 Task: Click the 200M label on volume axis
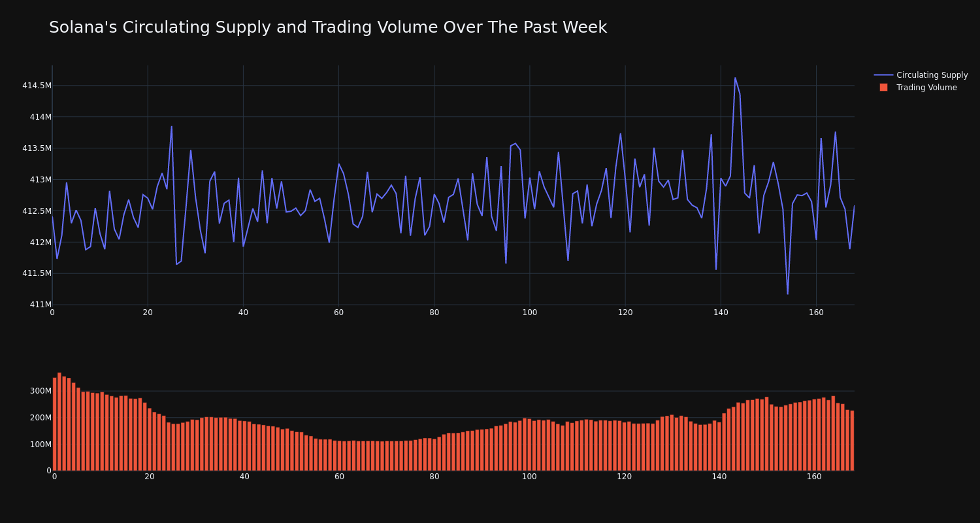point(40,418)
